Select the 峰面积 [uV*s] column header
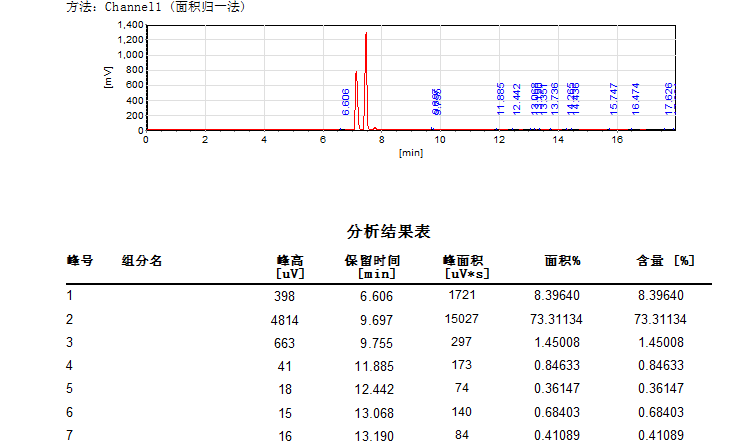 [x=466, y=267]
